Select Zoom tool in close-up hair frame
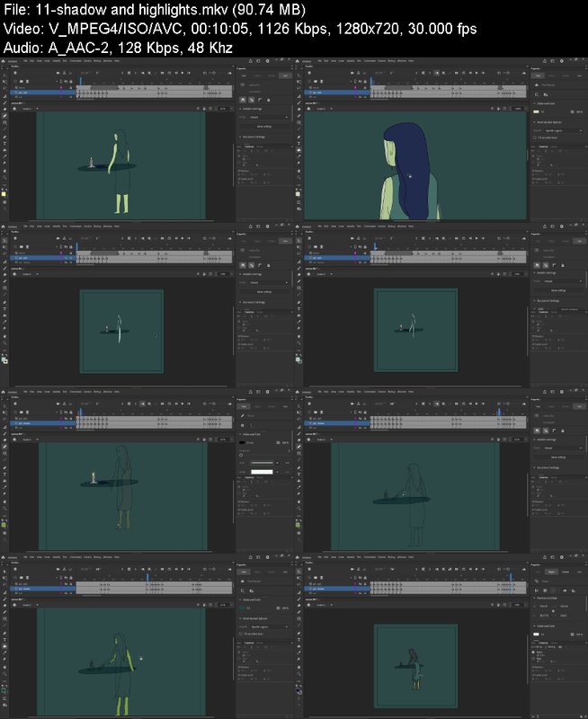This screenshot has height=719, width=588. (x=299, y=177)
